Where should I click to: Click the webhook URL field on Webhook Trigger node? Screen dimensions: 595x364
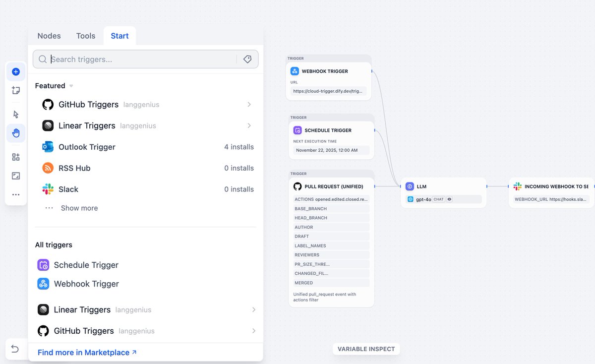point(329,91)
